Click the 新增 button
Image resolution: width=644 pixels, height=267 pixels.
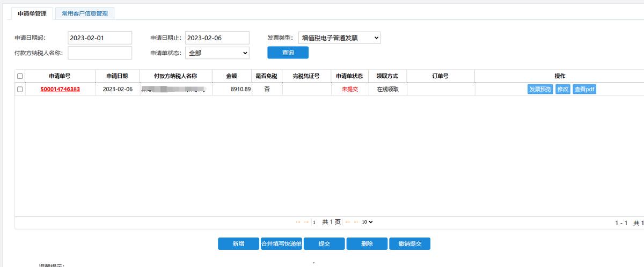(238, 244)
